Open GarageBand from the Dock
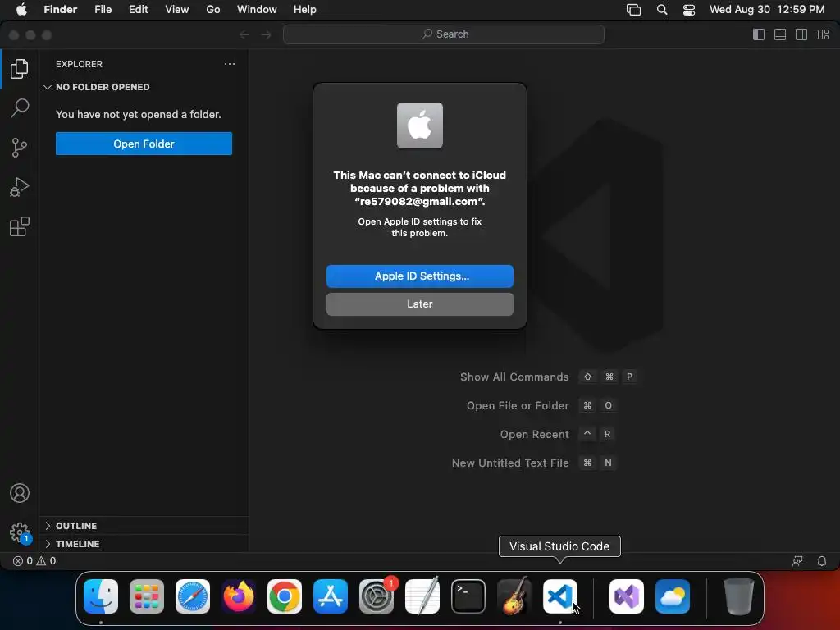 (514, 596)
